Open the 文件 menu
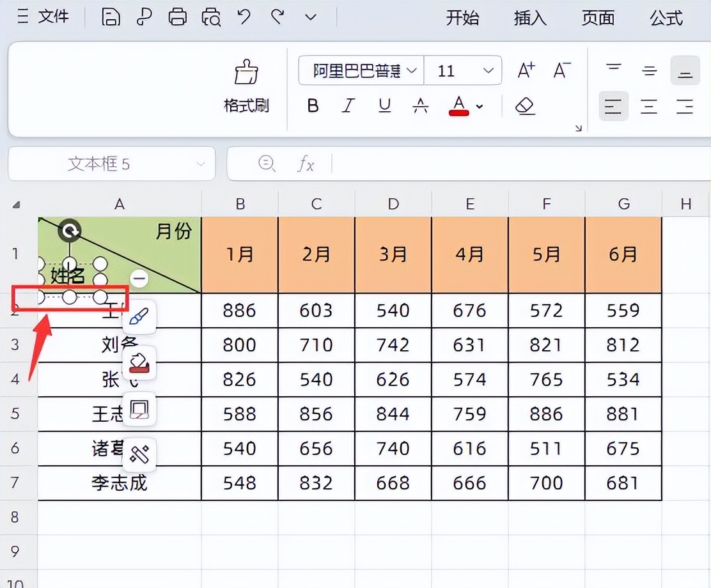 click(53, 17)
